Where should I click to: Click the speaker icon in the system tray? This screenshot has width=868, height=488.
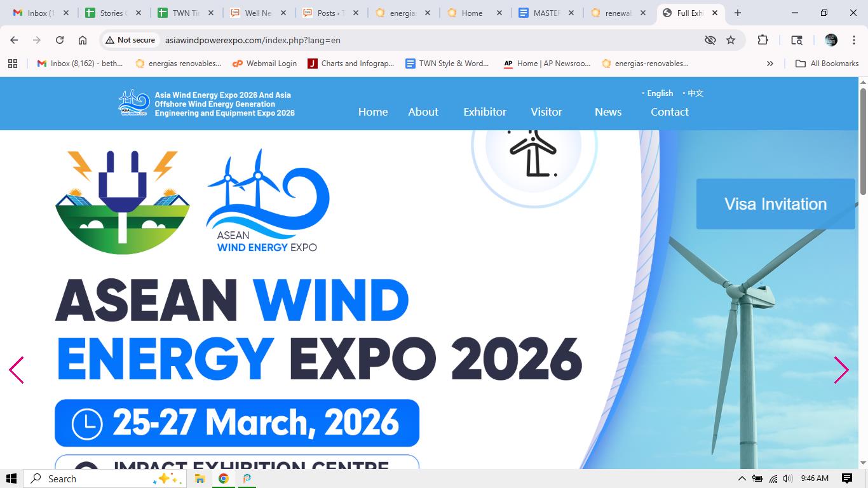tap(787, 478)
